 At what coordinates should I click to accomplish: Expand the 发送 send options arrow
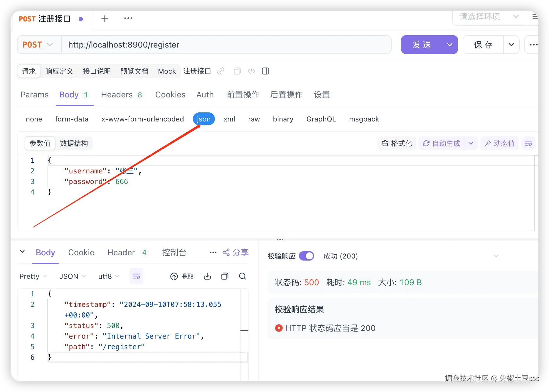point(450,45)
